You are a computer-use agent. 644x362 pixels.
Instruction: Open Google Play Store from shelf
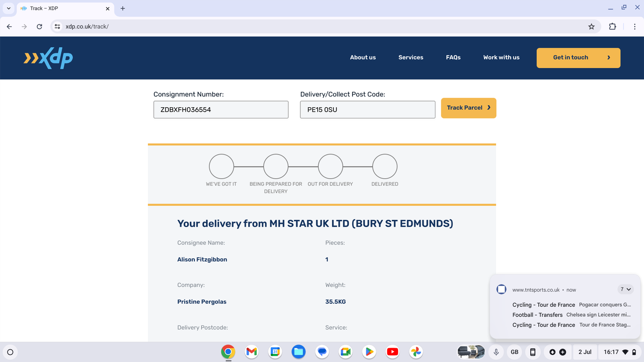(x=369, y=352)
